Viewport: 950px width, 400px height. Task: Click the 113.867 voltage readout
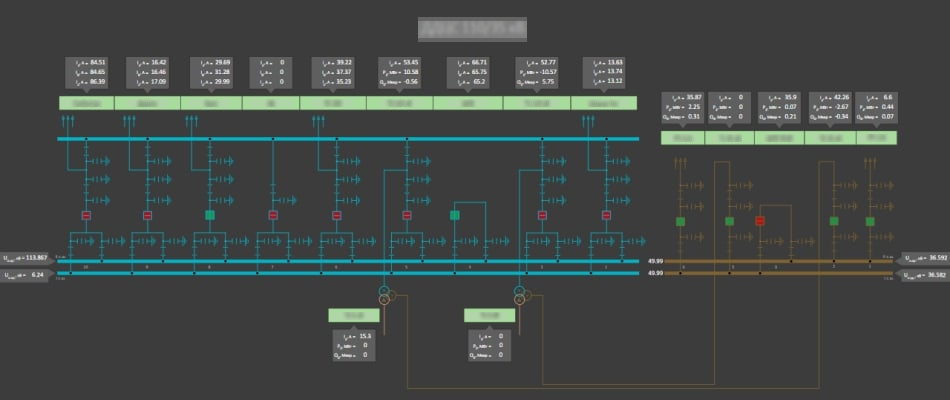pyautogui.click(x=29, y=256)
